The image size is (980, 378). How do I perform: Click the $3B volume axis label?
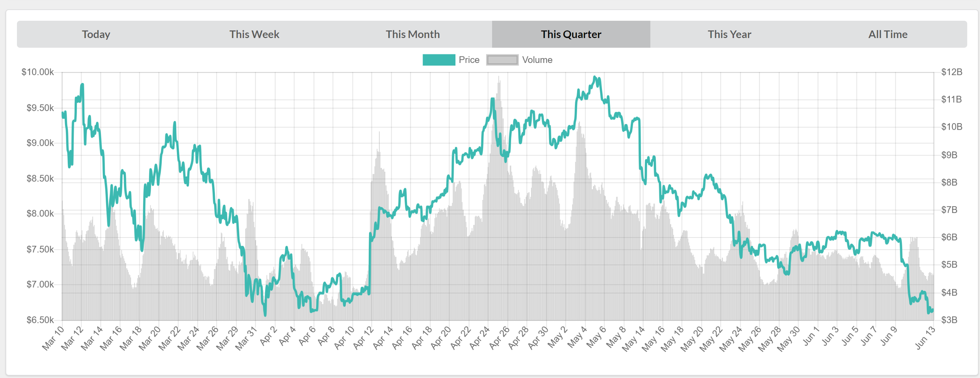[x=949, y=320]
